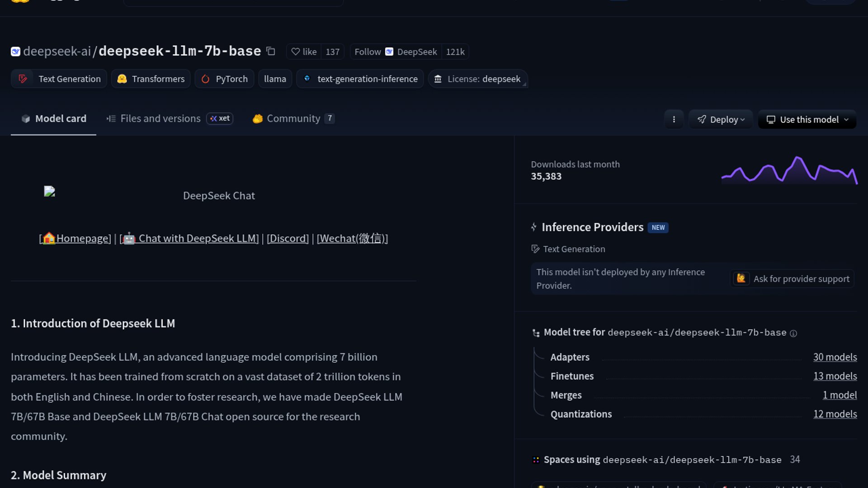Open the License: deepseek tag
Image resolution: width=868 pixels, height=488 pixels.
pyautogui.click(x=477, y=79)
